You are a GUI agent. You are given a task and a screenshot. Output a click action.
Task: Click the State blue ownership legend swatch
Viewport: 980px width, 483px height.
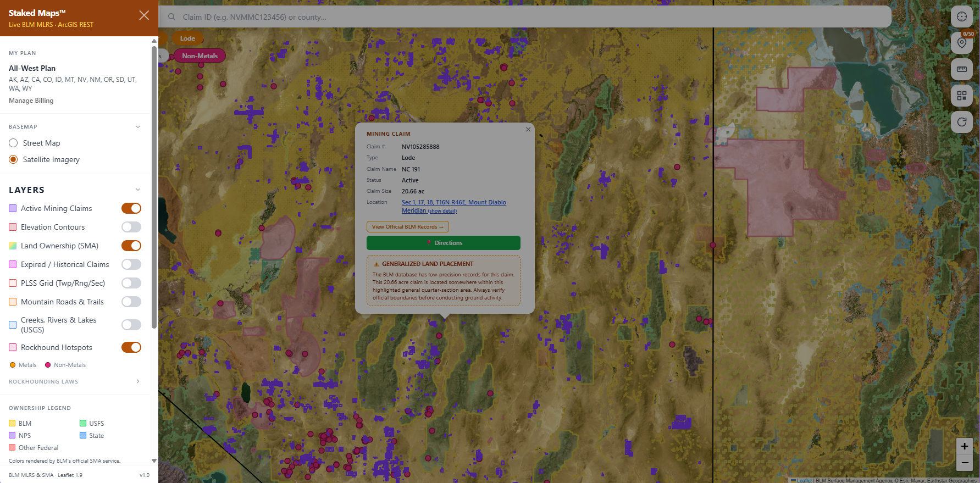click(83, 435)
